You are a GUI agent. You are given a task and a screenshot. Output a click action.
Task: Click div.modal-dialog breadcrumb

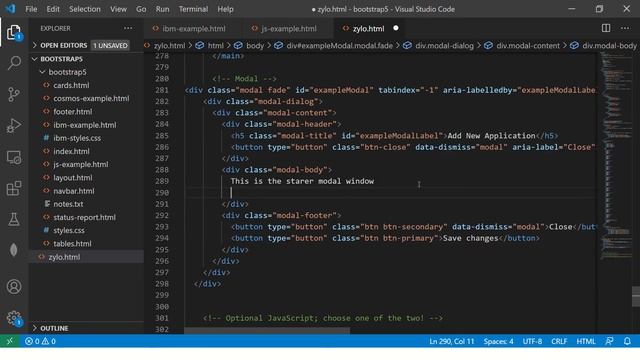click(x=444, y=46)
